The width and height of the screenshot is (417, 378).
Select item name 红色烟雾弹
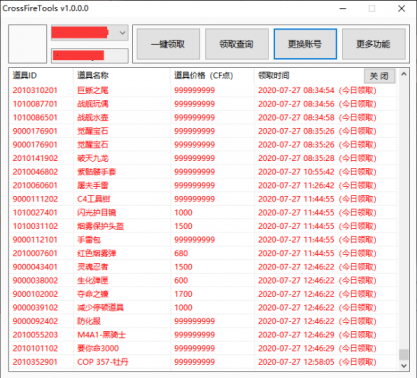(x=97, y=253)
